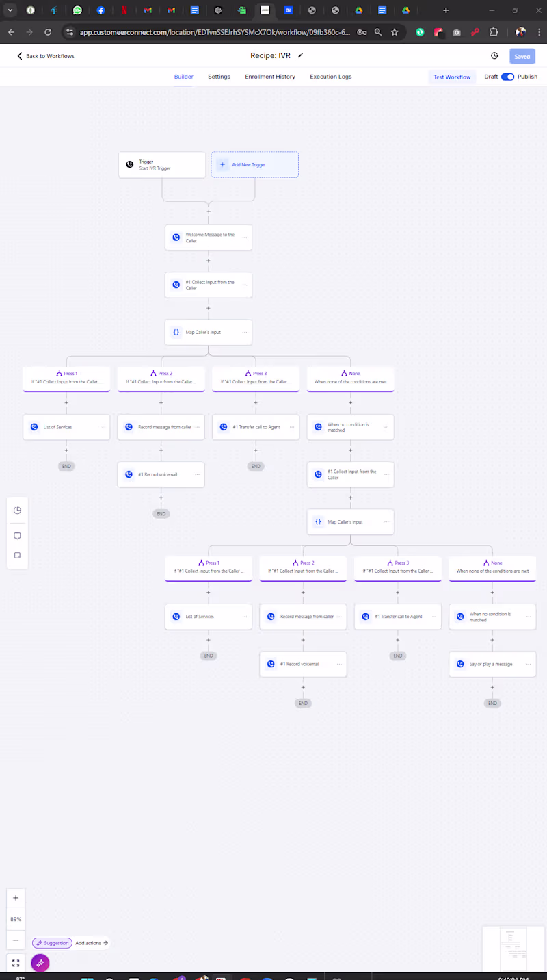This screenshot has width=547, height=980.
Task: Switch to the Facebook browser tab
Action: (x=101, y=10)
